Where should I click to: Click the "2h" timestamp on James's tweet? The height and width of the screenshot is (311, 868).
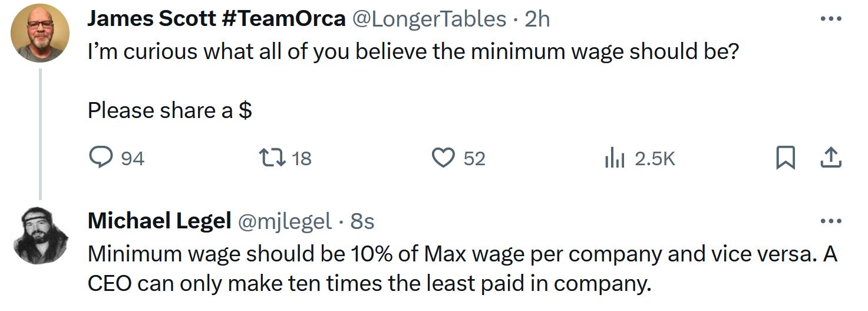tap(537, 19)
